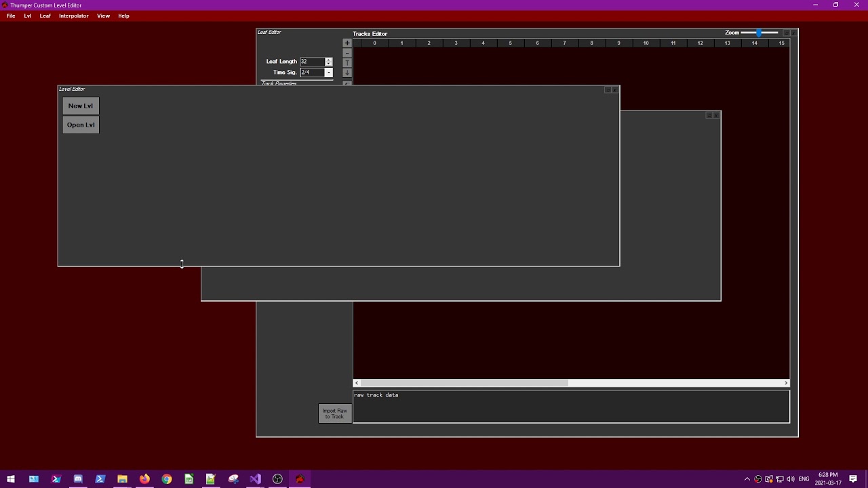This screenshot has height=488, width=868.
Task: Launch Chrome from the taskbar
Action: tap(167, 479)
